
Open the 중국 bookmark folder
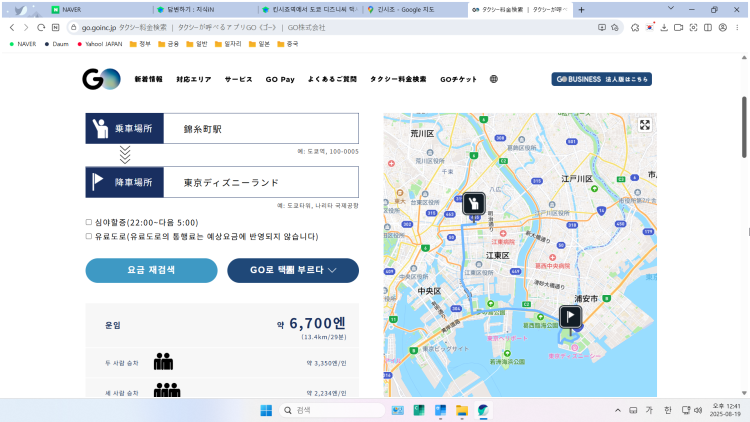point(288,44)
